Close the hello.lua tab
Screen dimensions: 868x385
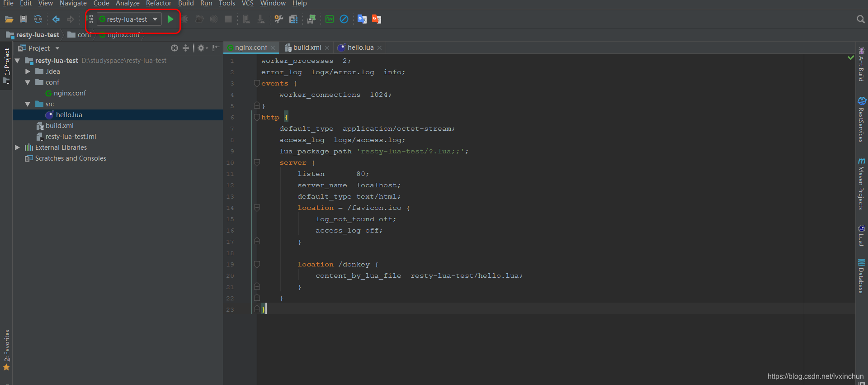pyautogui.click(x=380, y=48)
